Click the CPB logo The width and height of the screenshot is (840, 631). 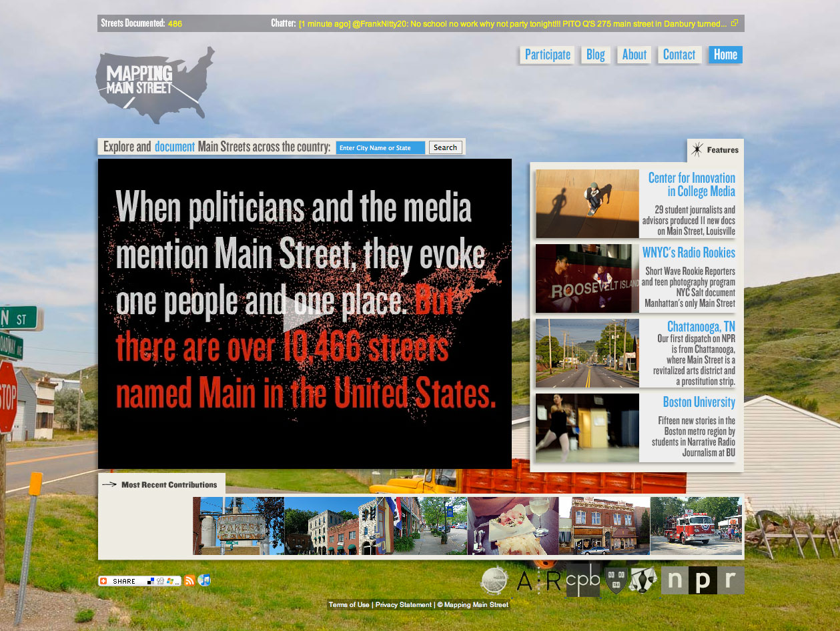(584, 581)
